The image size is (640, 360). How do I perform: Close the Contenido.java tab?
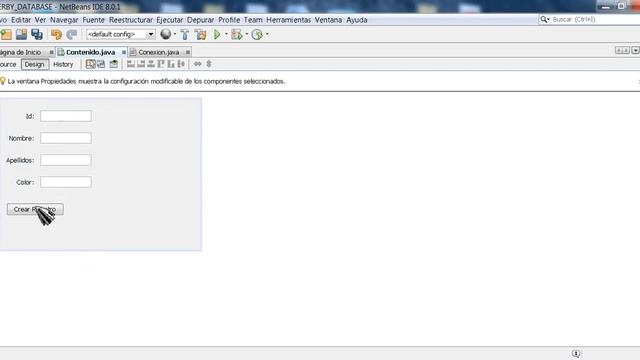[x=124, y=52]
